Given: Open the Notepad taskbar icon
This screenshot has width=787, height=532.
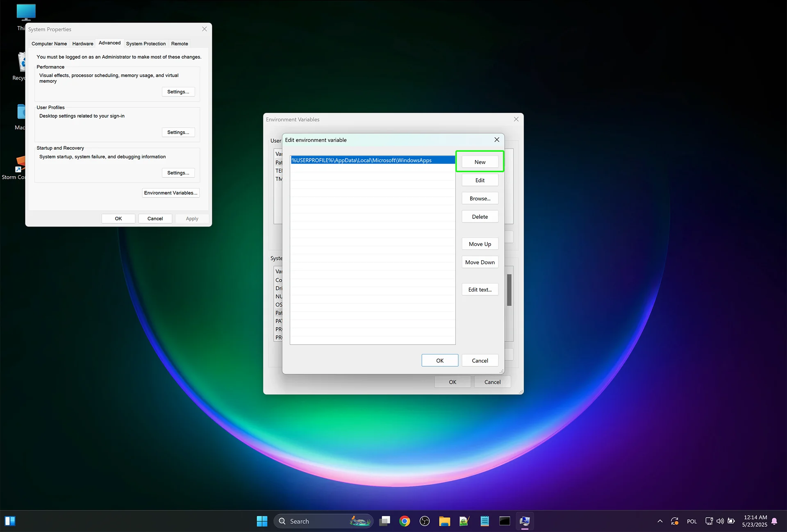Looking at the screenshot, I should click(x=484, y=521).
